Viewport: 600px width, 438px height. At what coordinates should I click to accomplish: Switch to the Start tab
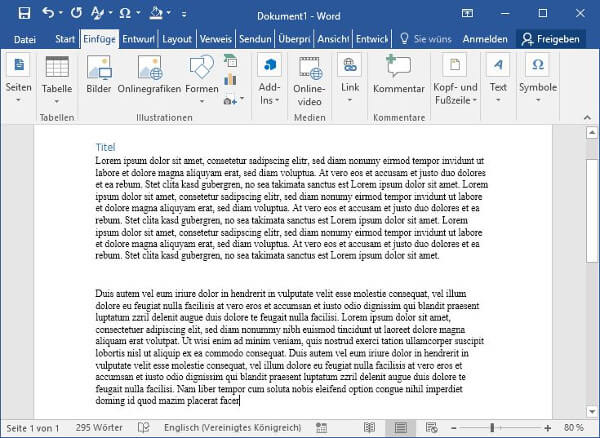[x=65, y=39]
